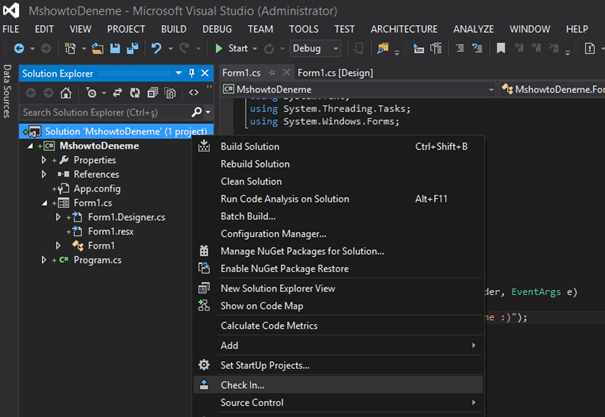The width and height of the screenshot is (605, 417).
Task: Expand the Properties node
Action: point(44,160)
